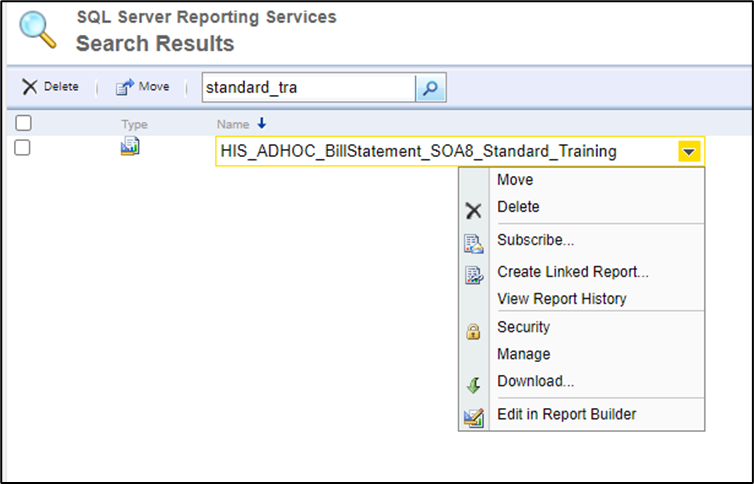Open Manage from the context menu

coord(523,354)
